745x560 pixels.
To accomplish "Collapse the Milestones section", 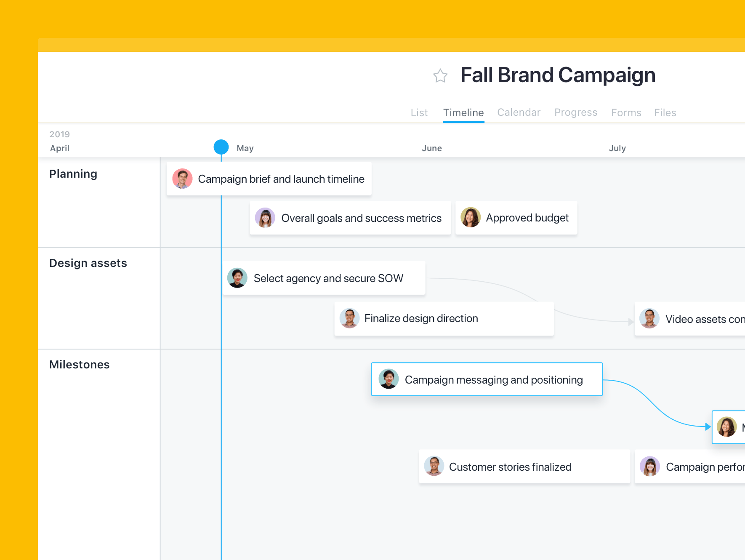I will coord(79,364).
